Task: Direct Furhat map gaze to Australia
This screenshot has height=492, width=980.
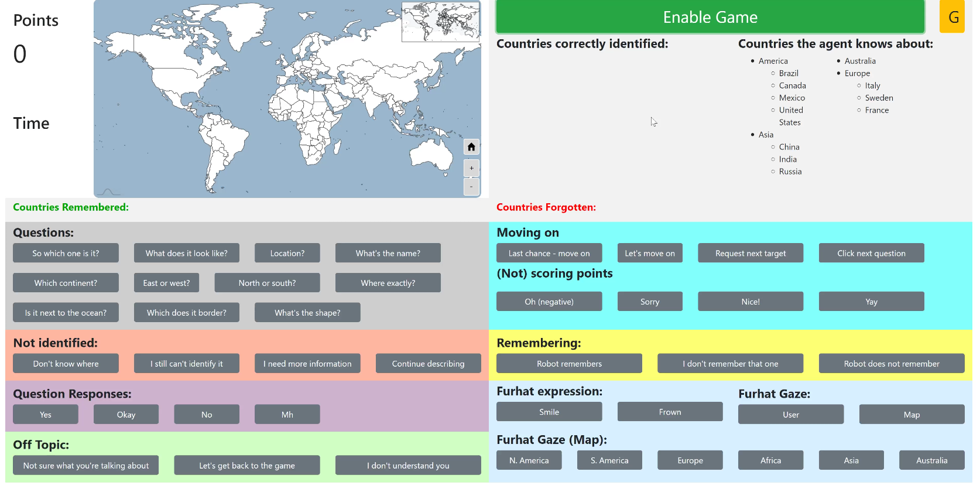Action: [x=932, y=460]
